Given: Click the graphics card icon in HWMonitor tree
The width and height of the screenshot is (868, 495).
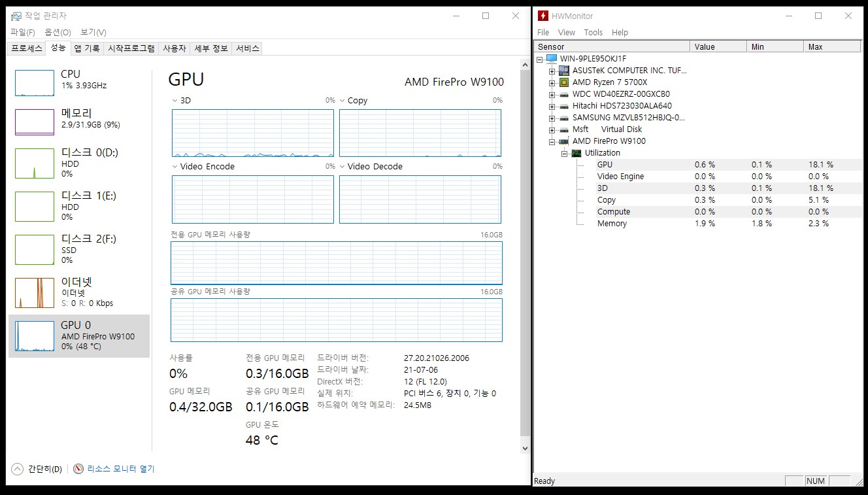Looking at the screenshot, I should (x=564, y=141).
